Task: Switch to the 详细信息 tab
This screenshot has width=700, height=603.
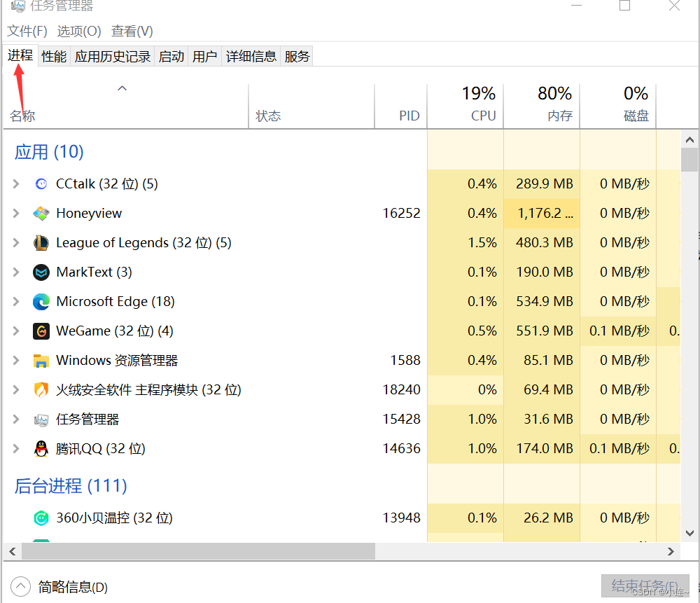Action: coord(251,56)
